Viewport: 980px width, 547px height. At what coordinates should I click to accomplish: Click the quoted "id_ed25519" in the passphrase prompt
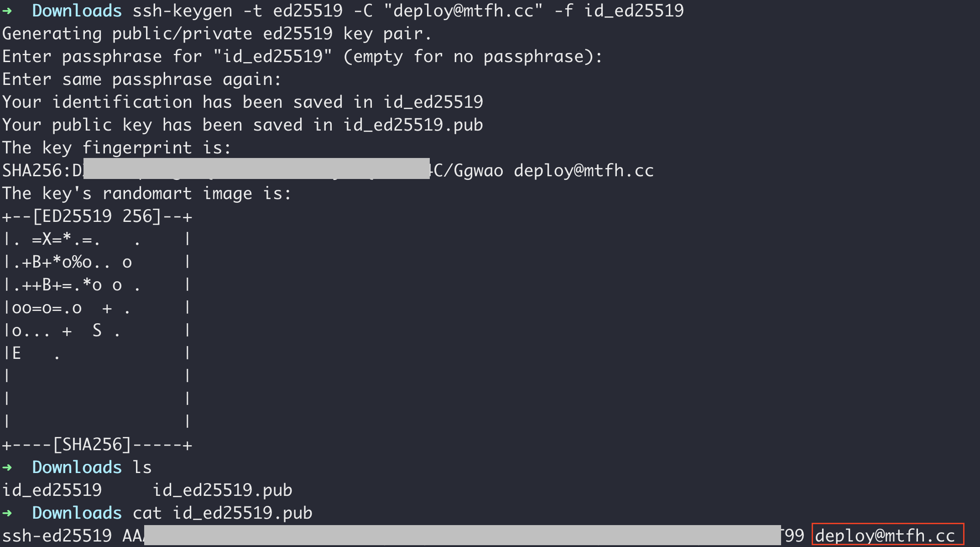coord(272,57)
